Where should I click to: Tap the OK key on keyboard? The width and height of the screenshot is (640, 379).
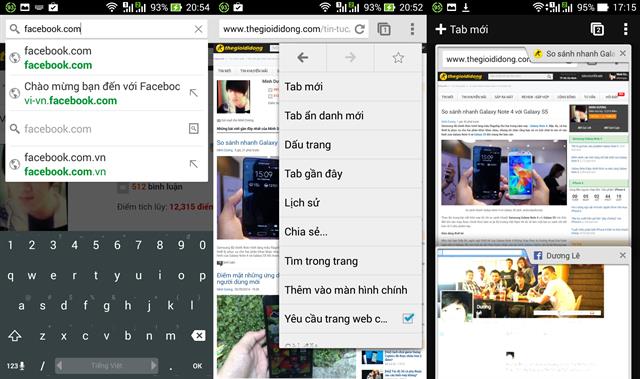(x=197, y=366)
